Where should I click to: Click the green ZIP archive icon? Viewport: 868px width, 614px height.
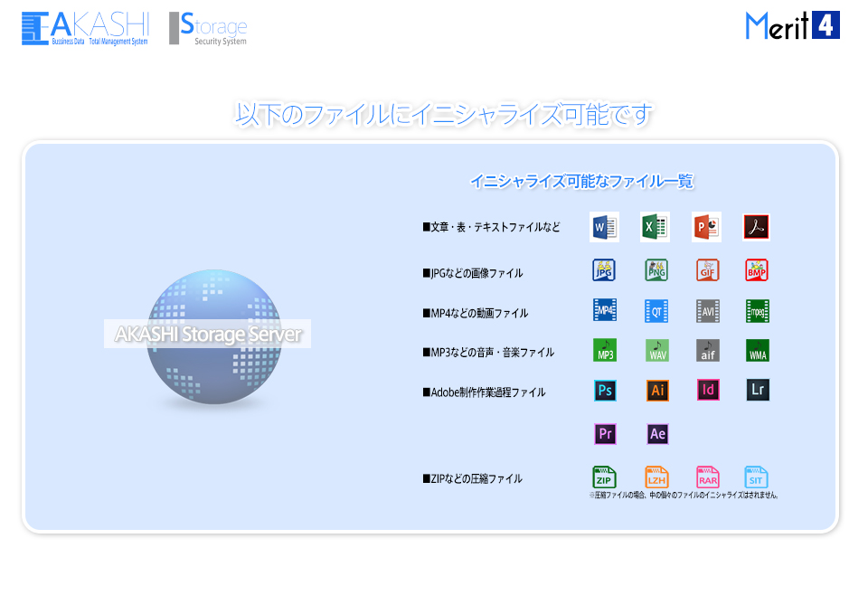click(604, 477)
